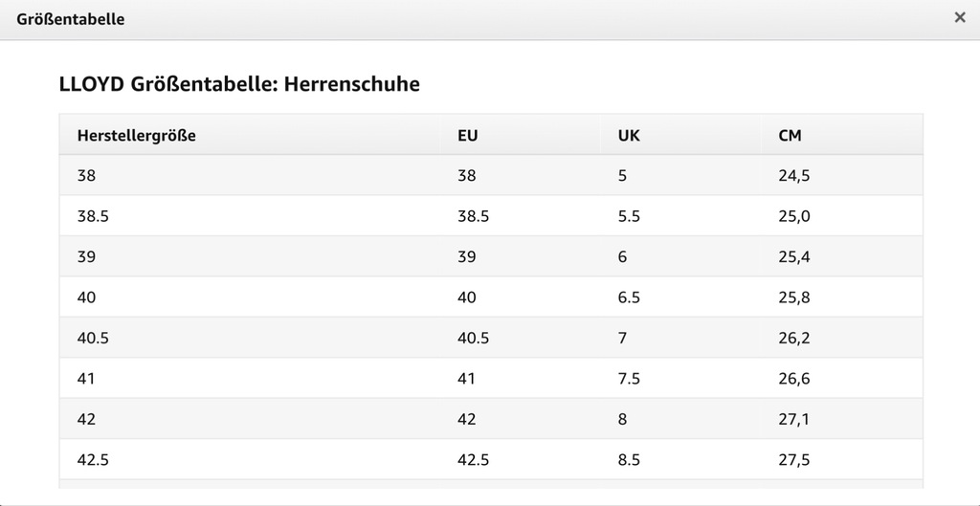Image resolution: width=980 pixels, height=506 pixels.
Task: Click the Herstellergröße column header
Action: 137,136
